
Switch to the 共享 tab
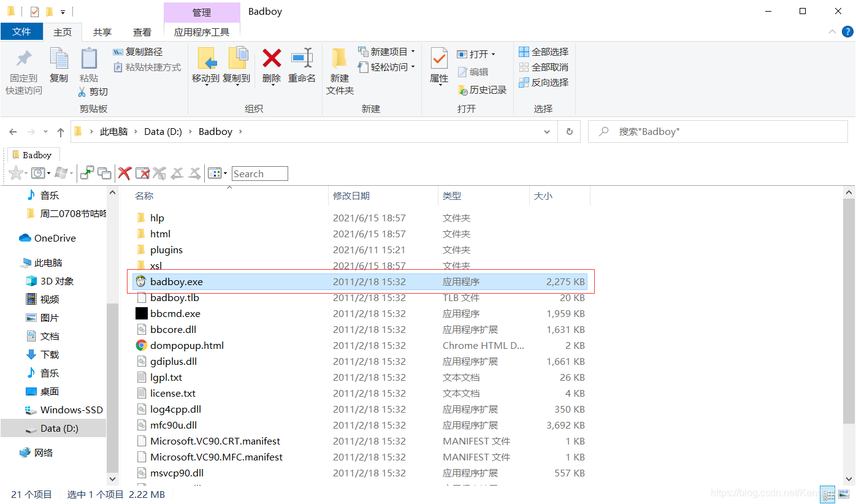(102, 32)
